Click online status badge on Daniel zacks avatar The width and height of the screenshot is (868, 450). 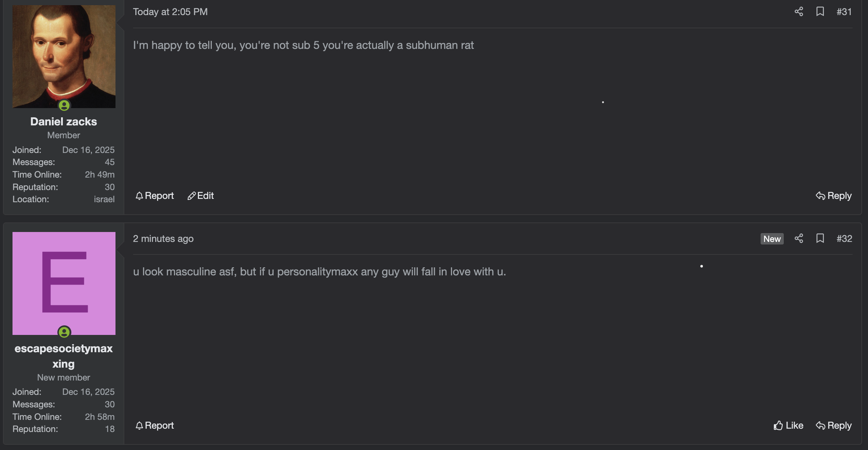[x=64, y=106]
